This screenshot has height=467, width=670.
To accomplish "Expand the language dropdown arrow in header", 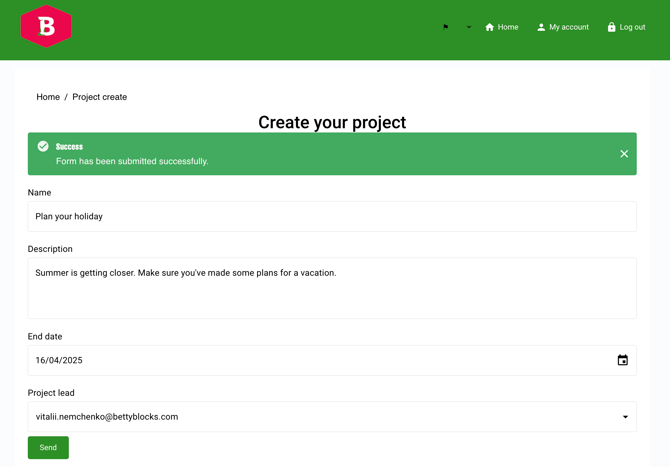I will point(469,27).
